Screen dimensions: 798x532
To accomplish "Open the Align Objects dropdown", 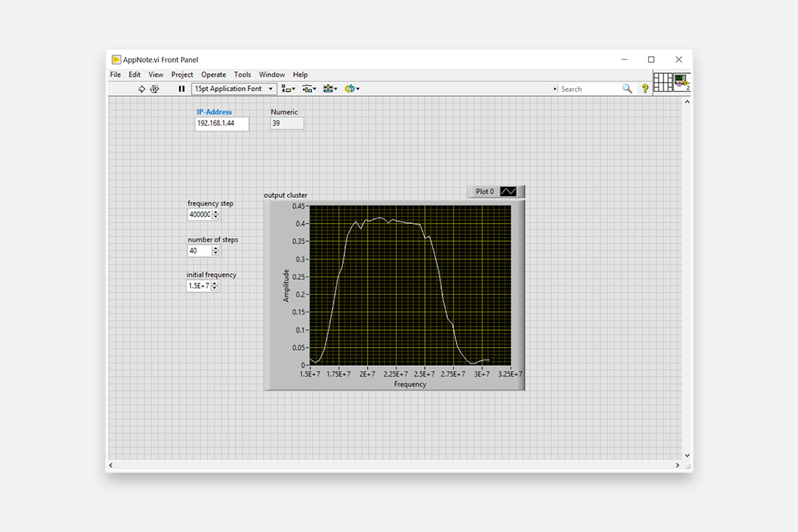I will [x=287, y=88].
